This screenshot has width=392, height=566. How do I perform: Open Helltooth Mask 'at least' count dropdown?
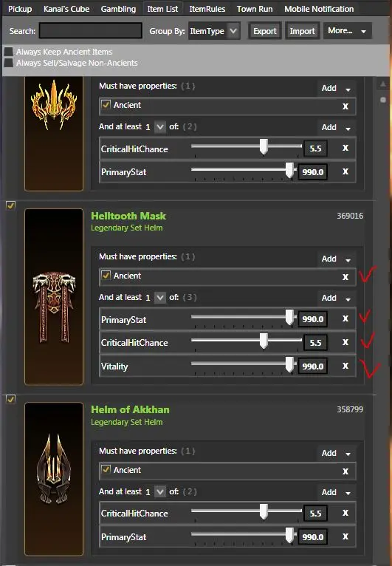(x=159, y=298)
